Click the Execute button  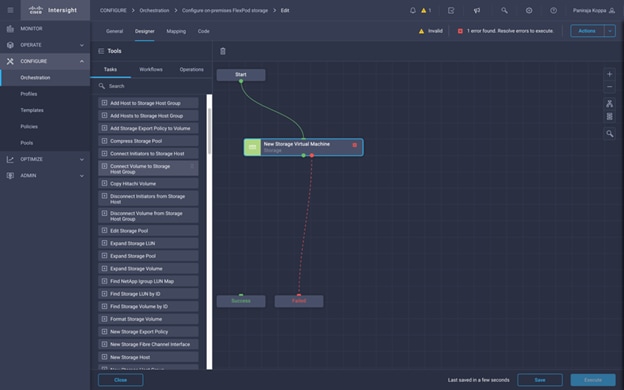[x=593, y=380]
